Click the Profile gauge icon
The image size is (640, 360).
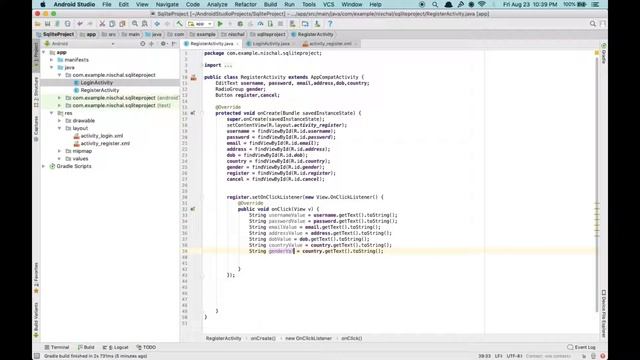[260, 24]
